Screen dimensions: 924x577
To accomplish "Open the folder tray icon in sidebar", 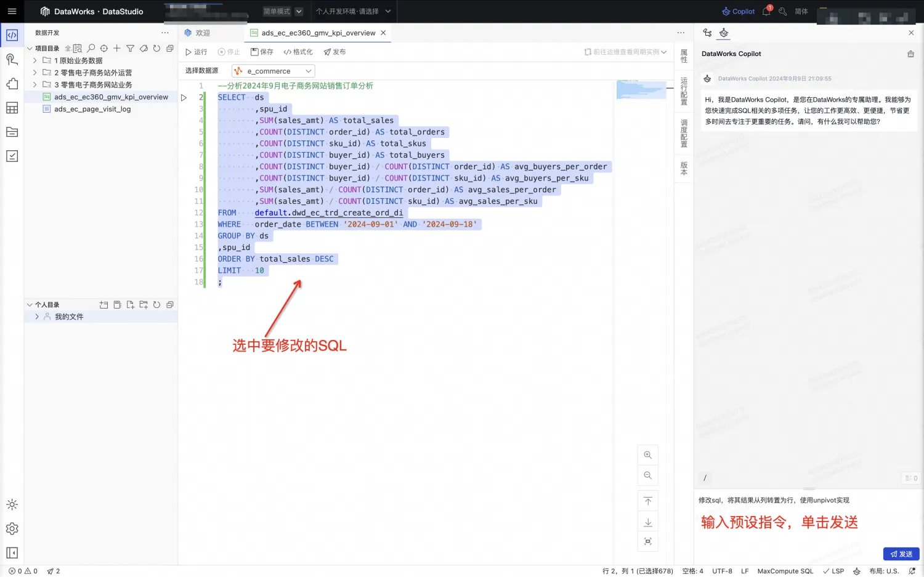I will click(x=12, y=132).
